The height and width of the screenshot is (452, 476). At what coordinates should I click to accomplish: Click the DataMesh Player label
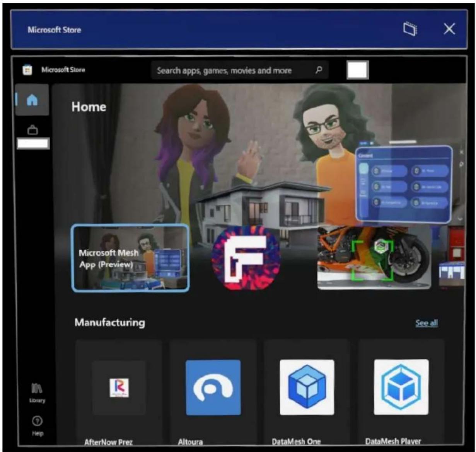[x=393, y=441]
